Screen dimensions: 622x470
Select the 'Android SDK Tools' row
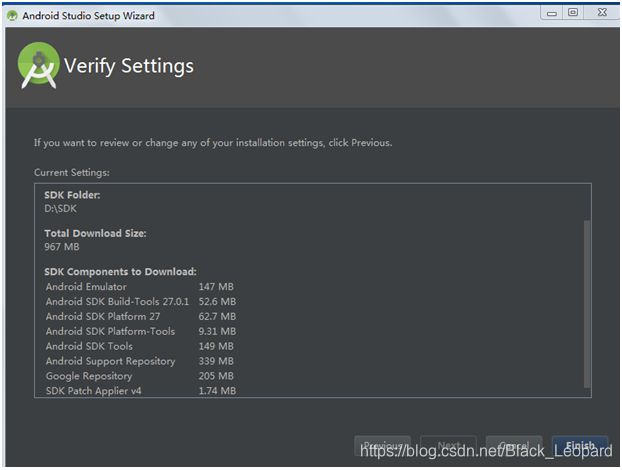click(140, 346)
